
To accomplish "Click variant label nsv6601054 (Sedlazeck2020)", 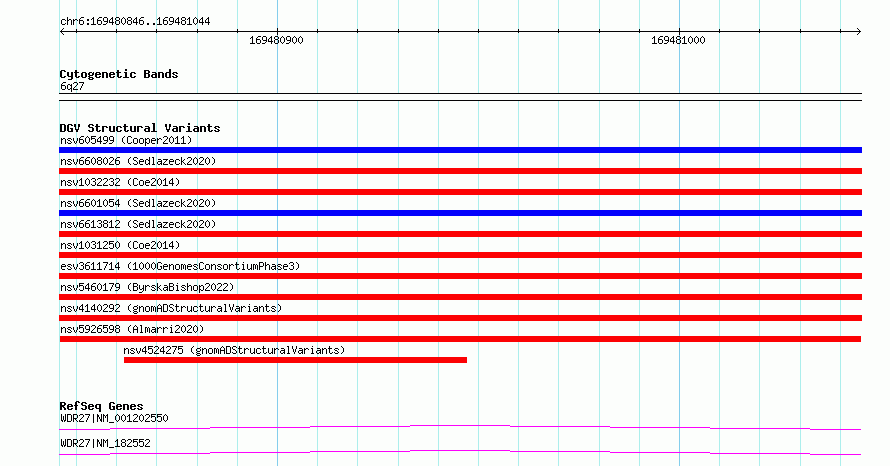I will pos(138,203).
